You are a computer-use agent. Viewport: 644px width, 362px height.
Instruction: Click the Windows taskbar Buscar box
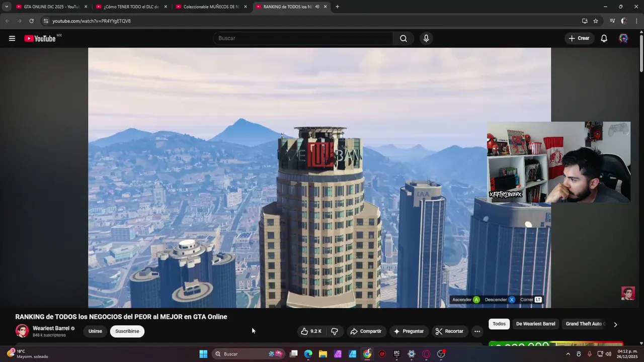(x=248, y=354)
